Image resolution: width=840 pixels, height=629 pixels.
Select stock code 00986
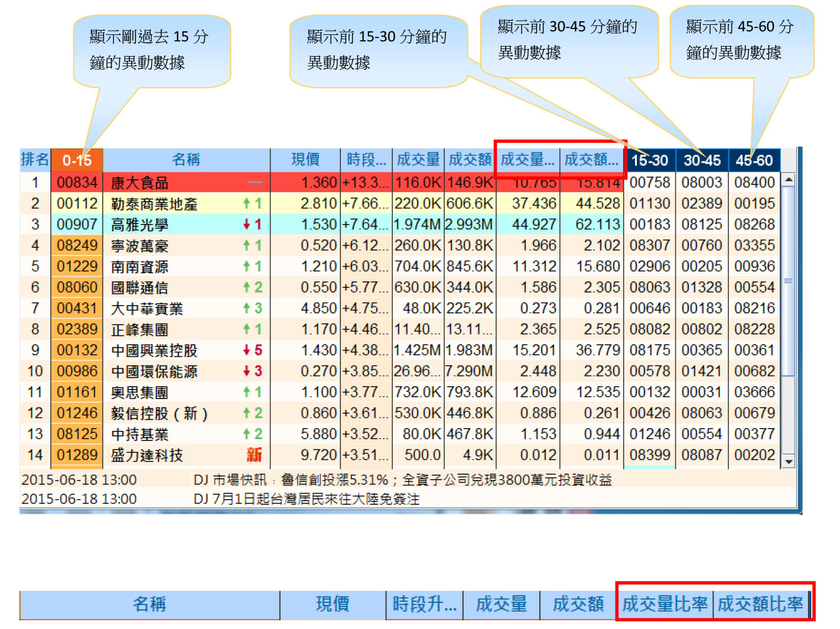tap(77, 371)
